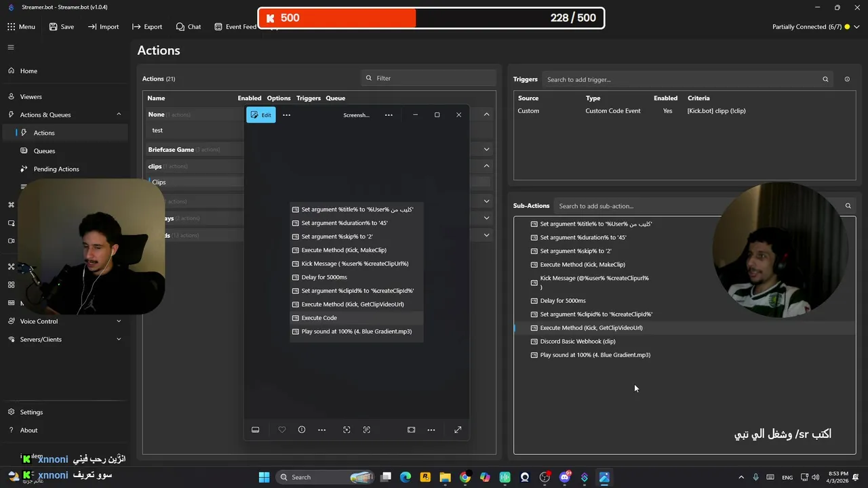Sort by the Name column header

tap(156, 98)
